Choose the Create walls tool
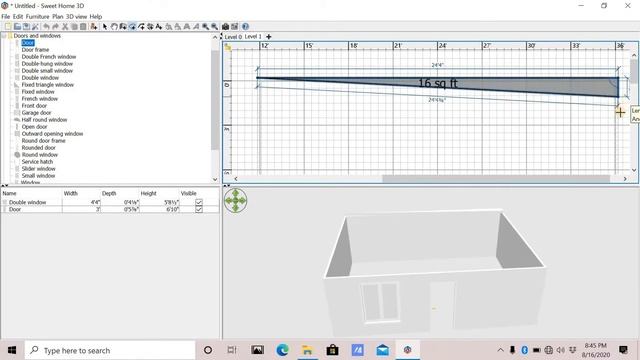 [x=123, y=27]
